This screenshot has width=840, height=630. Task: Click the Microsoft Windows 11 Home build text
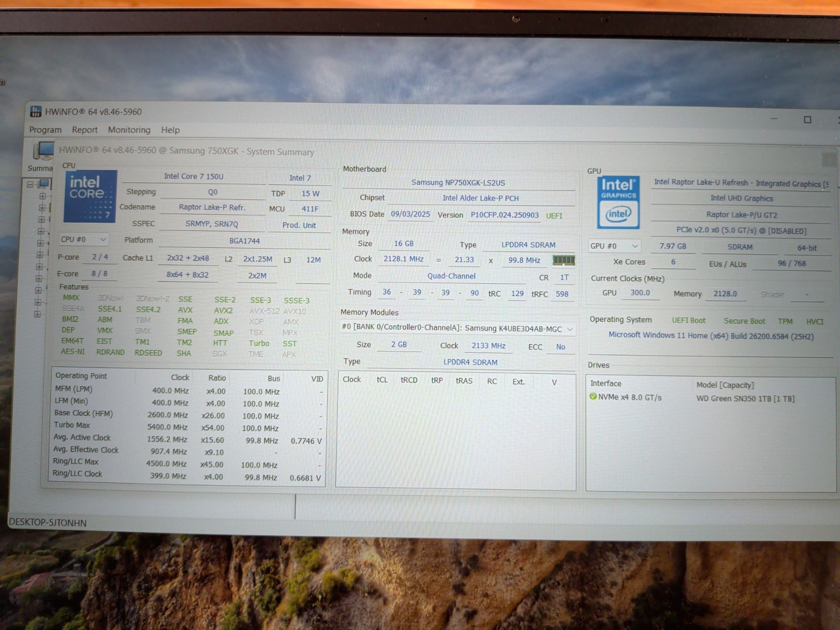click(x=711, y=335)
